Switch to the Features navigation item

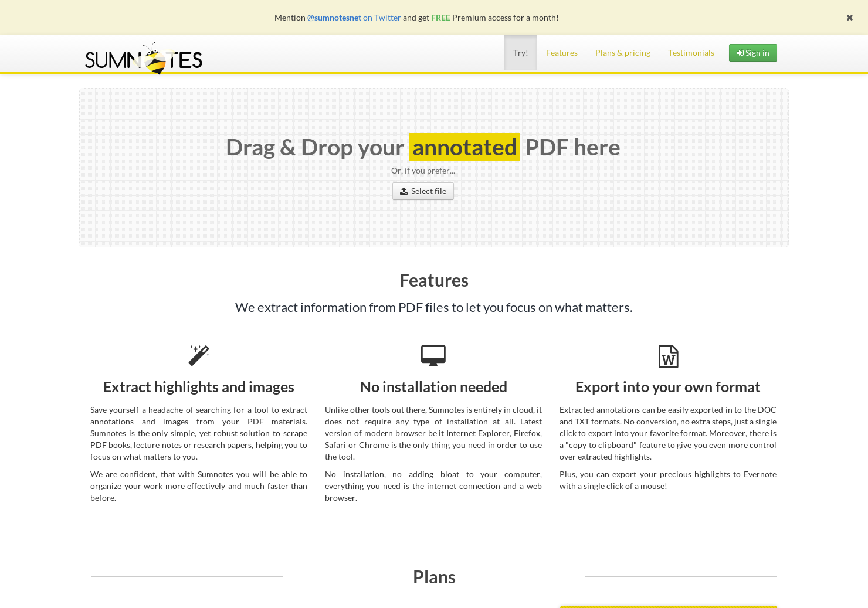point(561,52)
